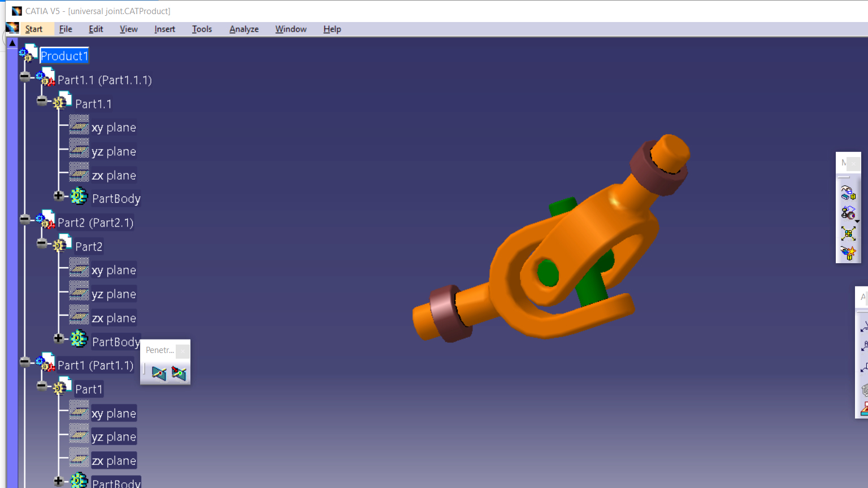The image size is (868, 488).
Task: Click first Penetration toolbar icon
Action: [159, 373]
